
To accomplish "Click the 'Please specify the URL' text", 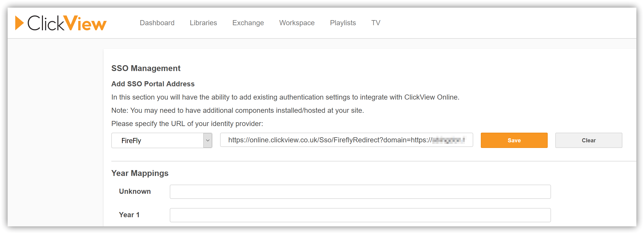I will tap(187, 124).
